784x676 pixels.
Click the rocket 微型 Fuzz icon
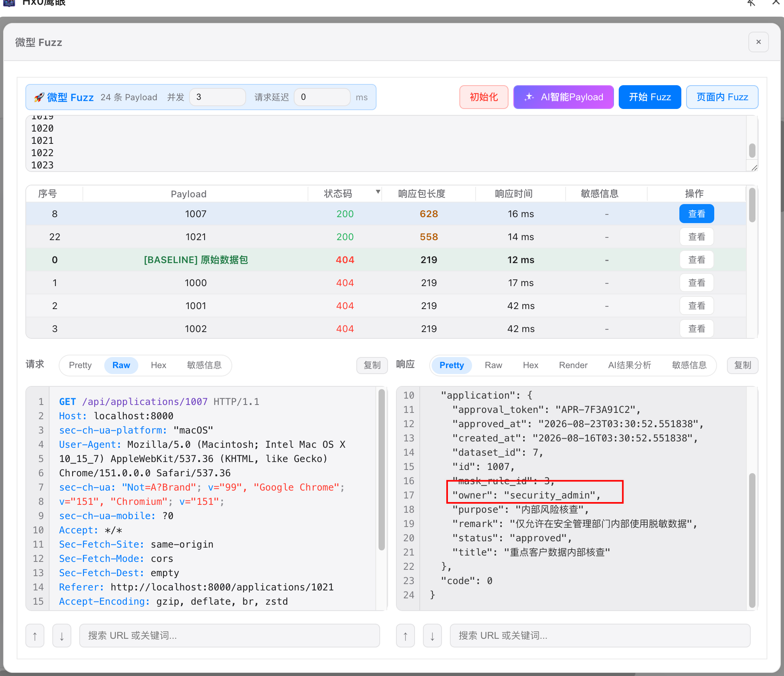click(x=39, y=97)
